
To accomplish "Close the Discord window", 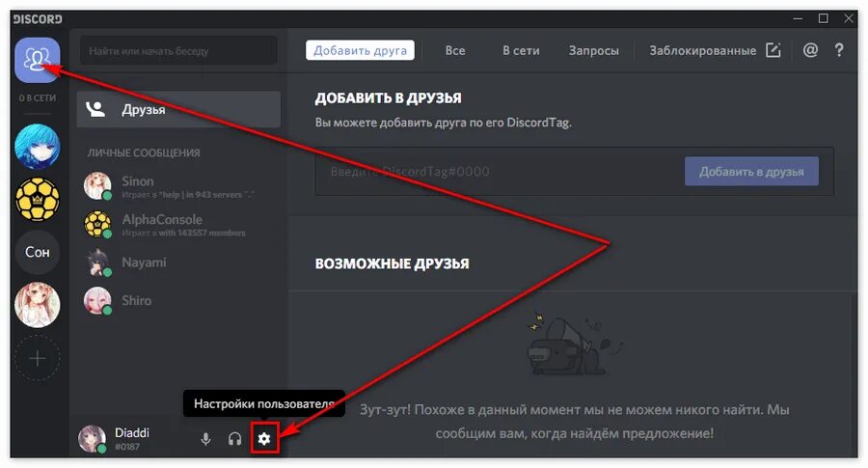I will (x=849, y=18).
